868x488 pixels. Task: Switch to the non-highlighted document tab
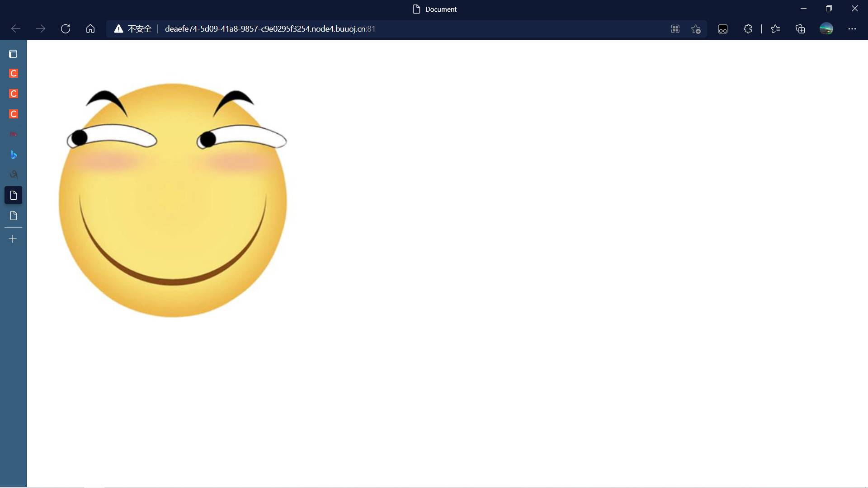click(13, 216)
